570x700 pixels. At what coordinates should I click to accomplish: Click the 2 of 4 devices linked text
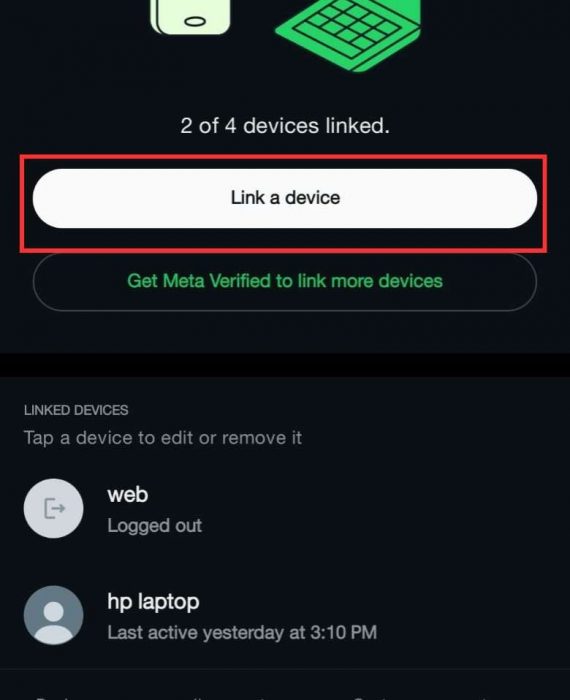coord(285,125)
